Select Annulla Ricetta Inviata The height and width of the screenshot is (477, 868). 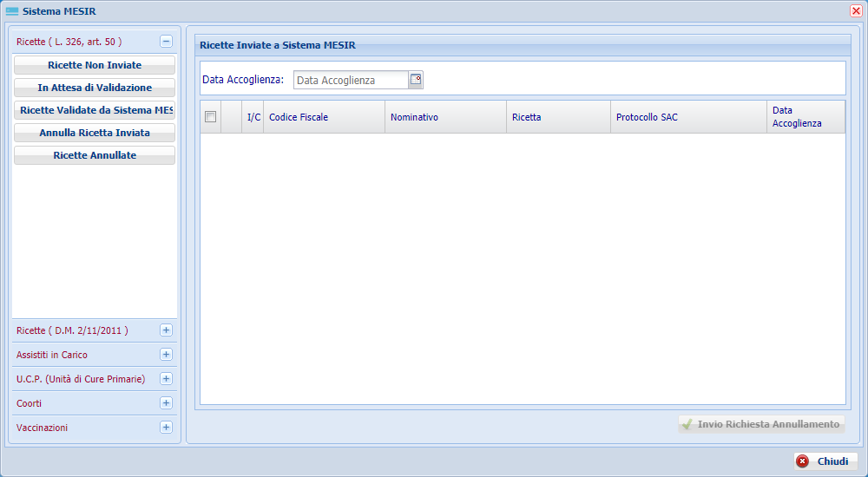click(x=95, y=133)
